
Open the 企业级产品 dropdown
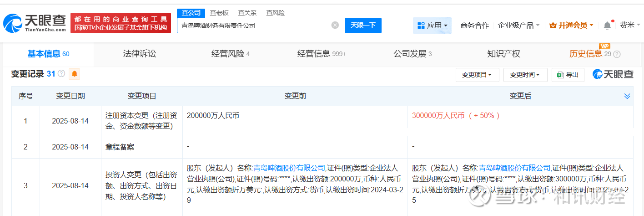519,26
